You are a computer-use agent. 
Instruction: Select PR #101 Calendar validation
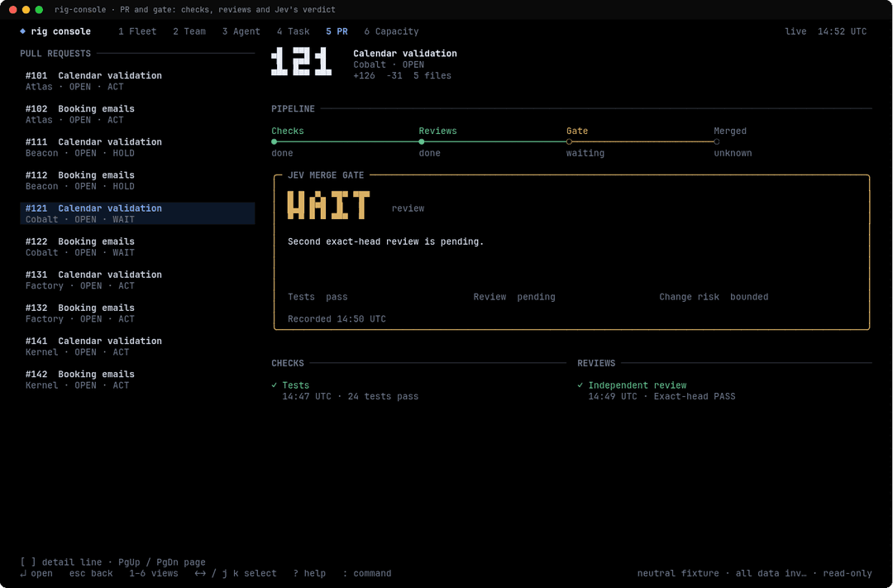pyautogui.click(x=137, y=81)
